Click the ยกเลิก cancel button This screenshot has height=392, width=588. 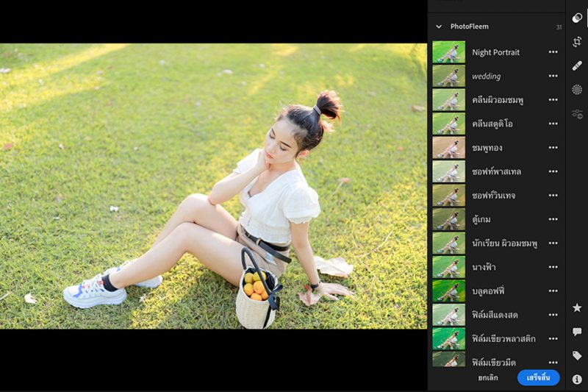point(488,378)
